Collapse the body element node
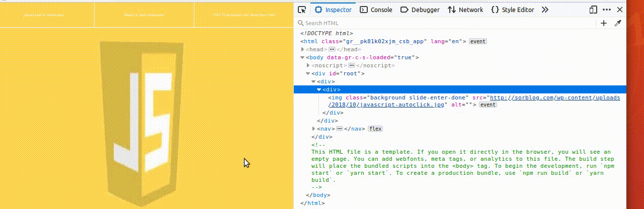Image resolution: width=644 pixels, height=209 pixels. pos(303,57)
